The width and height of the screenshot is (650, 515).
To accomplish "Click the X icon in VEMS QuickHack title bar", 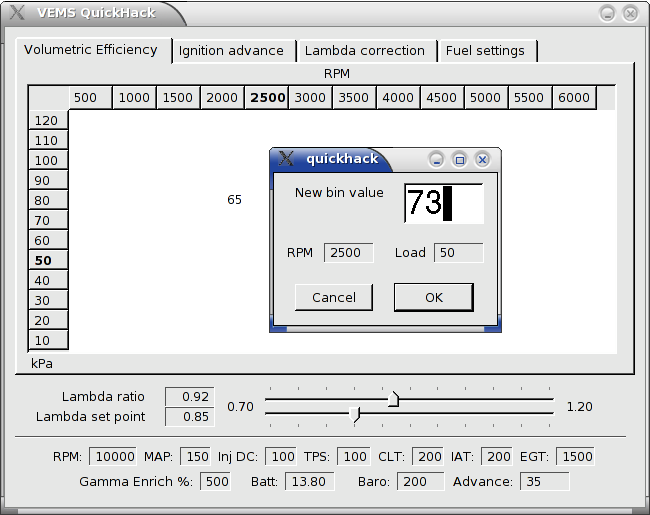I will click(x=17, y=12).
